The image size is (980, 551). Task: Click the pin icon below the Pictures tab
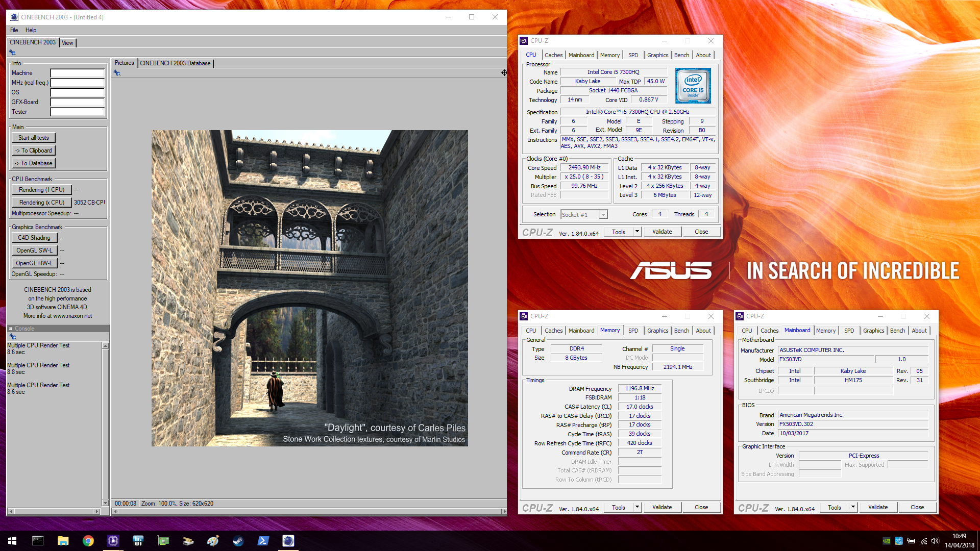point(117,73)
